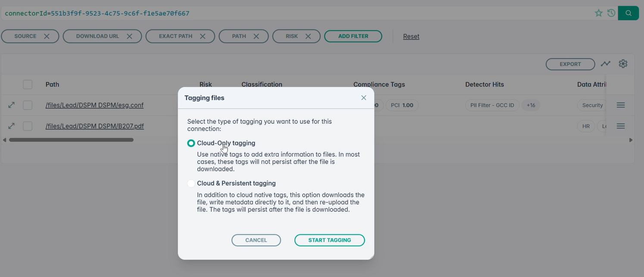Open the hamburger menu for B207.pdf row
Image resolution: width=644 pixels, height=277 pixels.
621,126
